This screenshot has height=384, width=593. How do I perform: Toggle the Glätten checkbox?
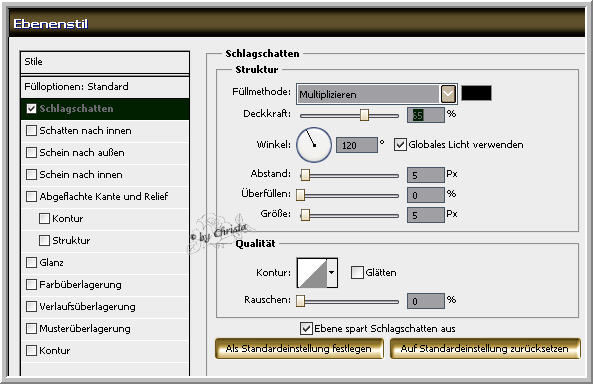click(357, 272)
